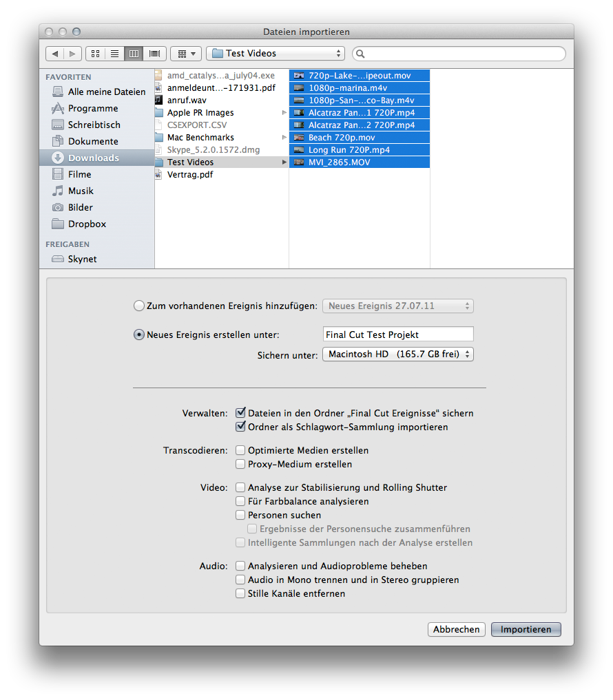Image resolution: width=613 pixels, height=700 pixels.
Task: Click the Importieren button
Action: 526,630
